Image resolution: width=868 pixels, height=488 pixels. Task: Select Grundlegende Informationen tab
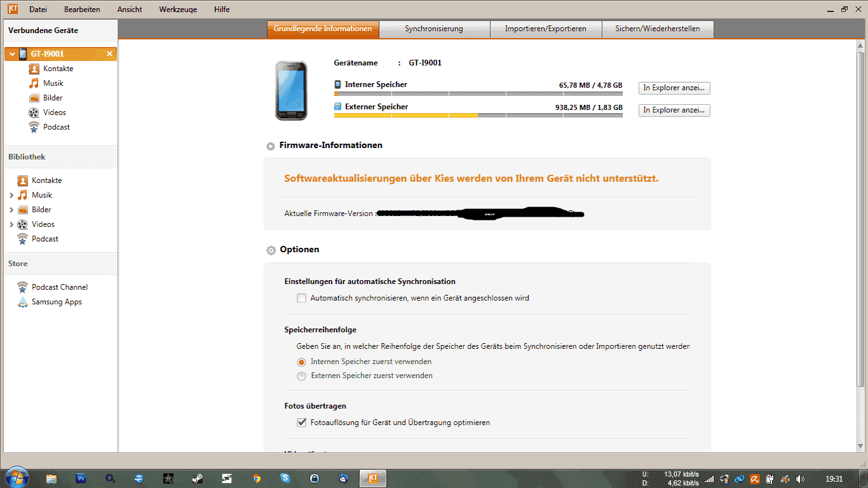pos(323,29)
